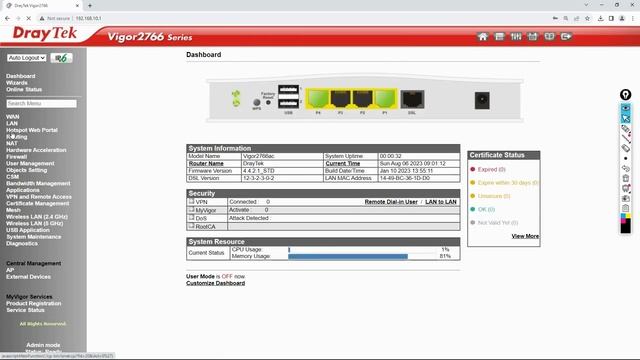
Task: Open the Diagnostics menu
Action: 22,243
